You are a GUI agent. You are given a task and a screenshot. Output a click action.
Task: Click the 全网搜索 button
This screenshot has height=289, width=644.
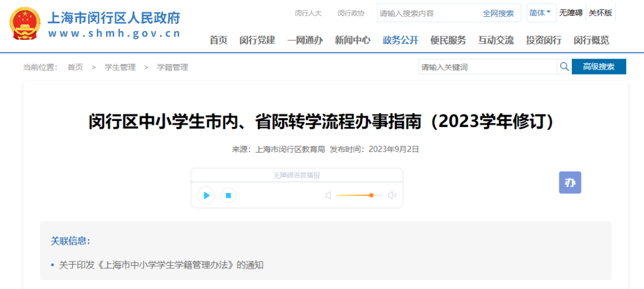[498, 13]
